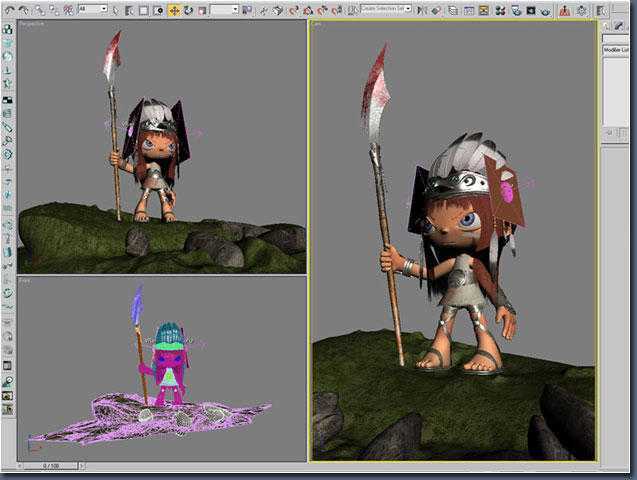Image resolution: width=637 pixels, height=480 pixels.
Task: Choose the Rectangular Selection Region tool
Action: (143, 10)
